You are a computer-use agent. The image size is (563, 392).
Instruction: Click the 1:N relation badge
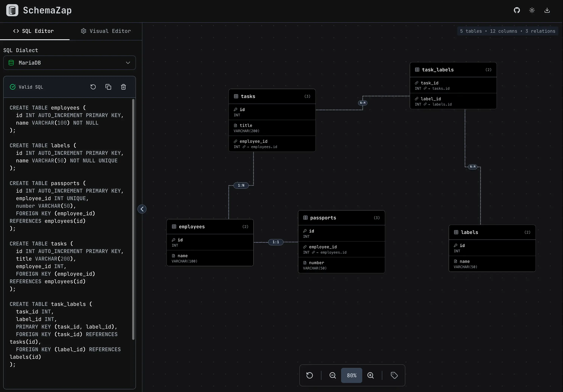241,185
